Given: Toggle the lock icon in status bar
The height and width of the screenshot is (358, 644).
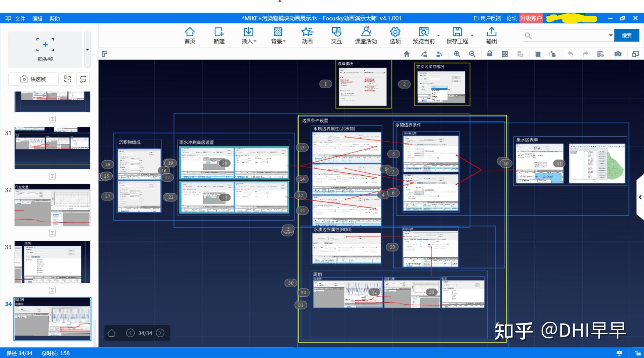Looking at the screenshot, I should [637, 353].
